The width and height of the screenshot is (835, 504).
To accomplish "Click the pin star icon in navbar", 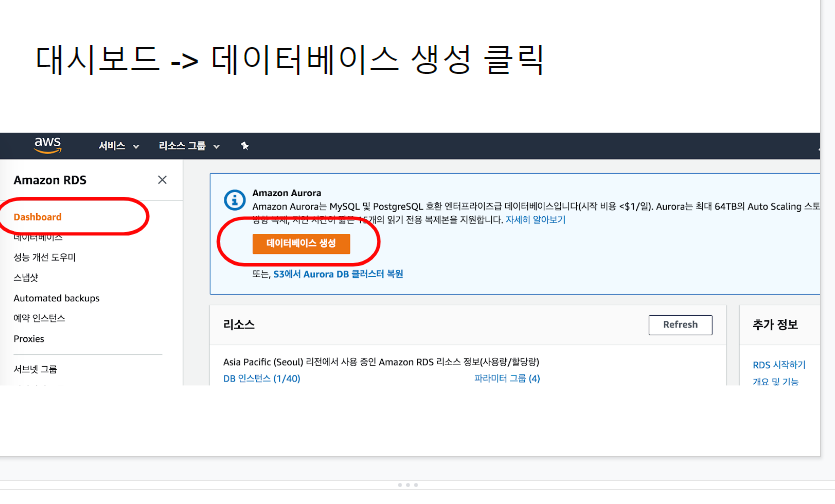I will (x=244, y=145).
